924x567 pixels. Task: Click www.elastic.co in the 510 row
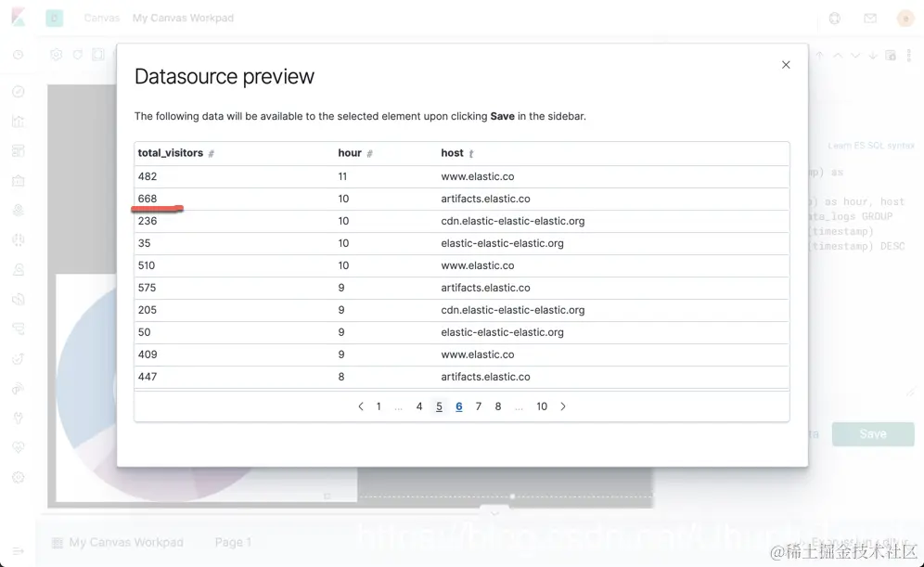[478, 265]
